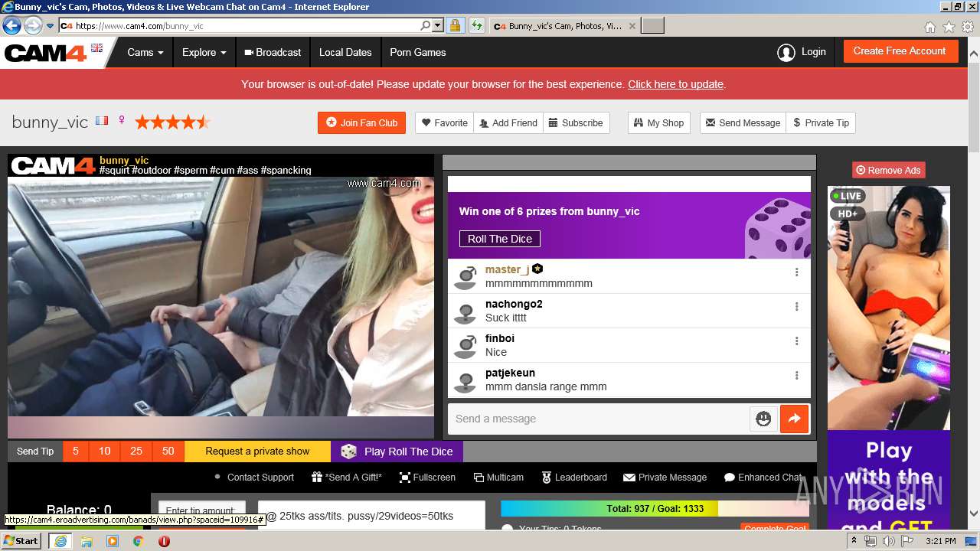This screenshot has height=551, width=980.
Task: Click the CAM4 site logo
Action: 46,53
